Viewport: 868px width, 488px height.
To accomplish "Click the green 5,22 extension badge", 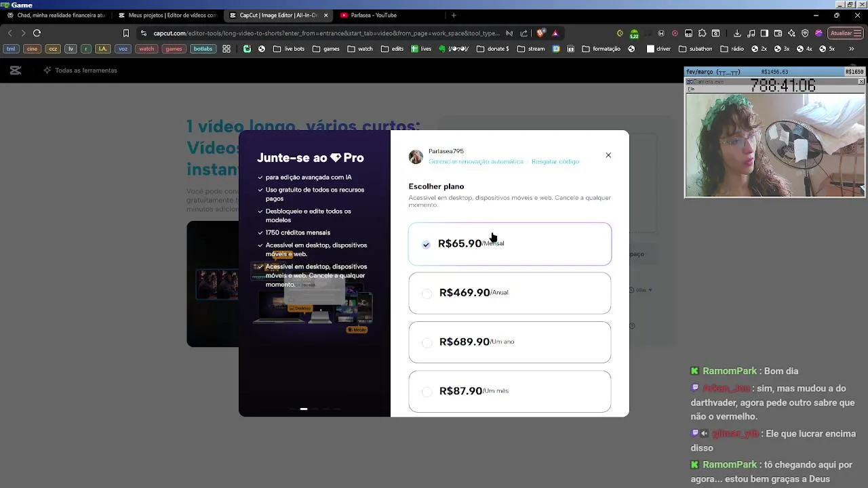I will (634, 34).
